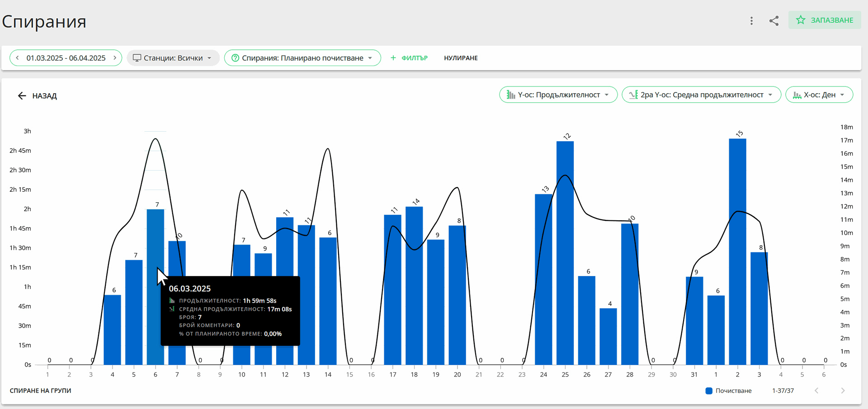
Task: Click the ЗАПАЗВАНЕ save button
Action: [x=825, y=20]
